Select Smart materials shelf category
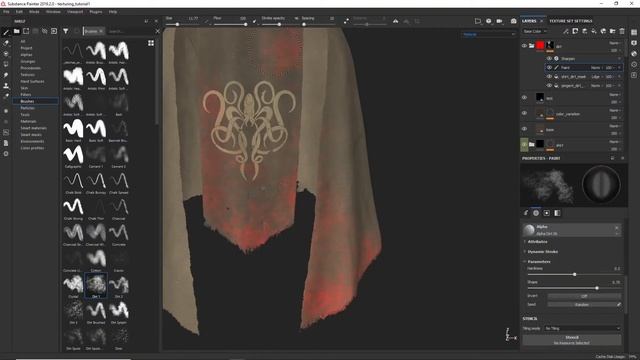The image size is (640, 360). [x=33, y=128]
